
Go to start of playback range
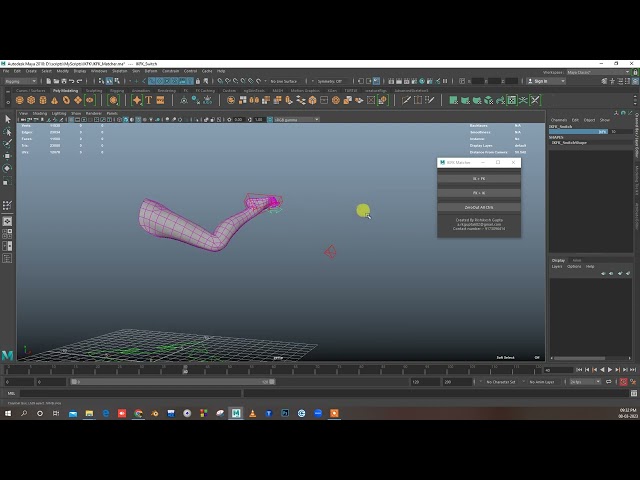(579, 370)
